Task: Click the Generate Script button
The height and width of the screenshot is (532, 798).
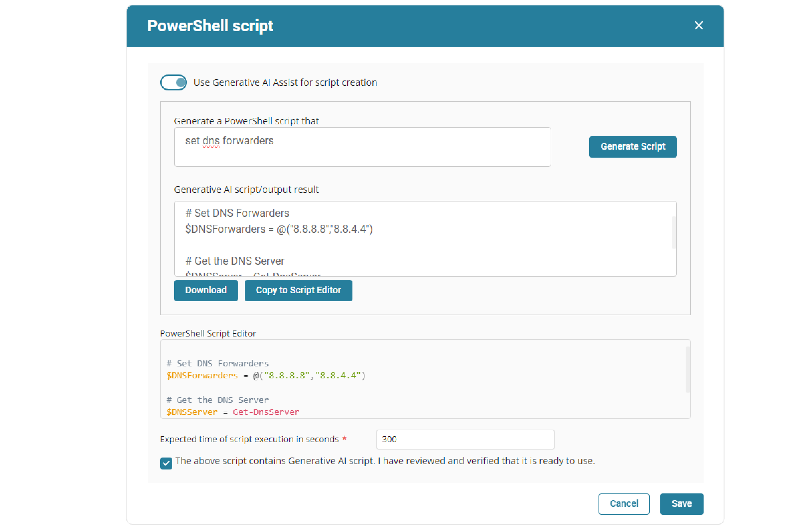Action: pyautogui.click(x=633, y=147)
